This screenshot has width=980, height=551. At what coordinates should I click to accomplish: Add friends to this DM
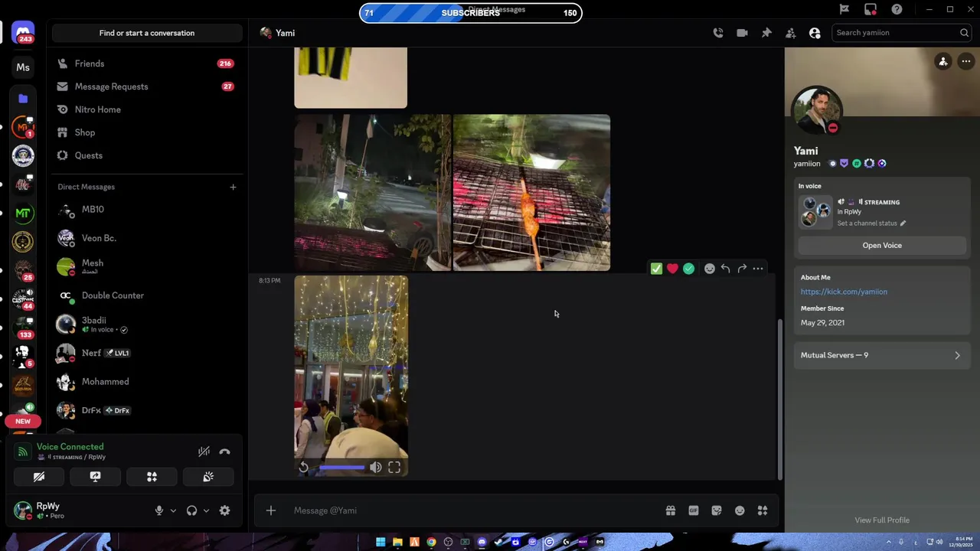click(x=790, y=33)
